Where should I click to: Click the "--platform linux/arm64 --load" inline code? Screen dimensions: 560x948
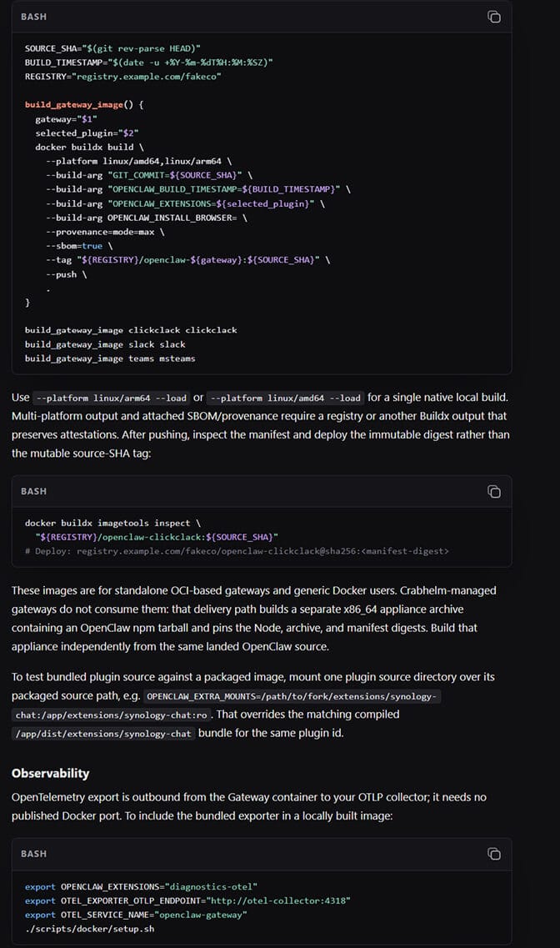[111, 398]
